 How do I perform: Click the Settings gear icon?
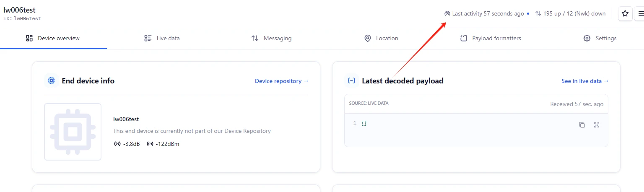(x=587, y=38)
